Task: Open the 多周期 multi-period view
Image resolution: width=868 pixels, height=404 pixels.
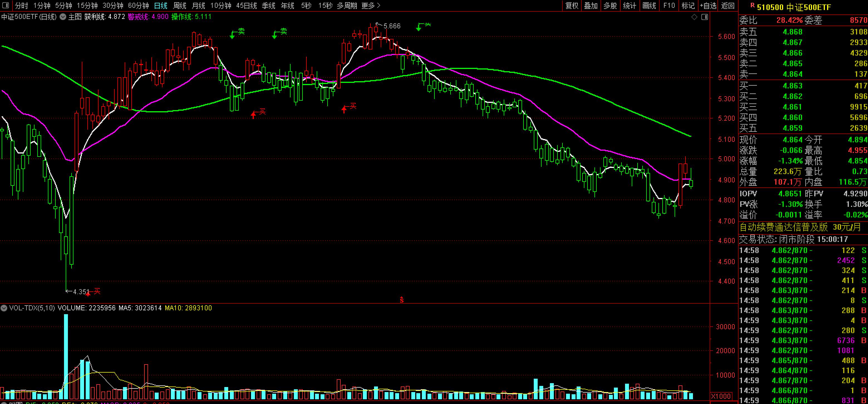Action: pos(347,5)
